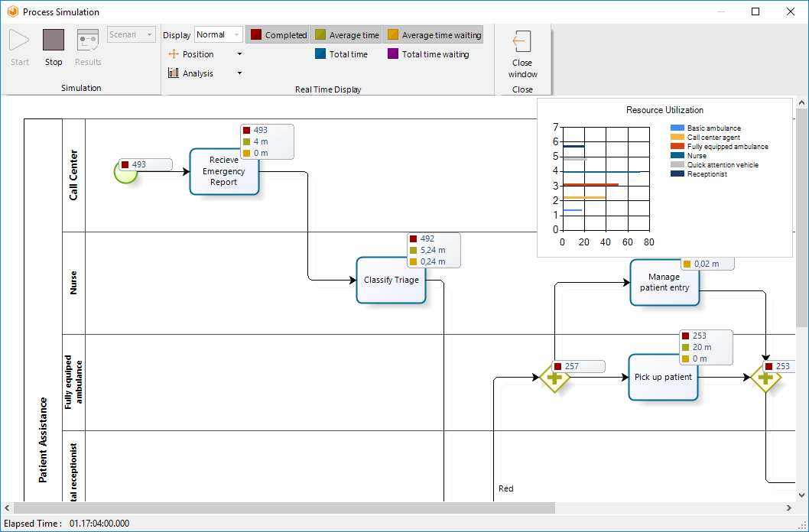Click the parallel gateway showing 257
The width and height of the screenshot is (809, 532).
pyautogui.click(x=554, y=378)
